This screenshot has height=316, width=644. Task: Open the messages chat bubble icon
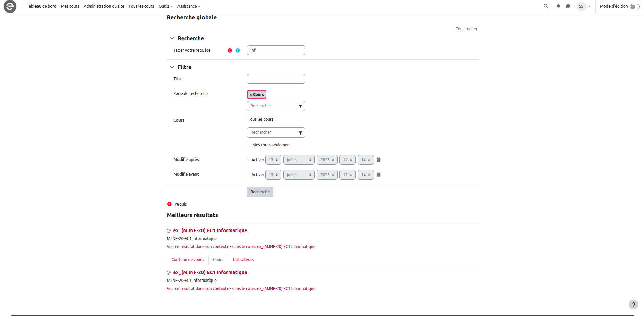click(x=568, y=6)
